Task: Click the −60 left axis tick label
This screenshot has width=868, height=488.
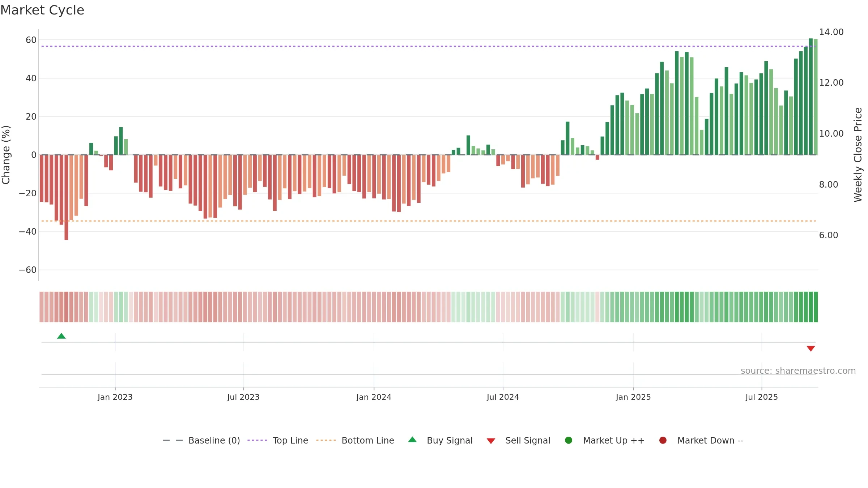Action: click(x=28, y=270)
